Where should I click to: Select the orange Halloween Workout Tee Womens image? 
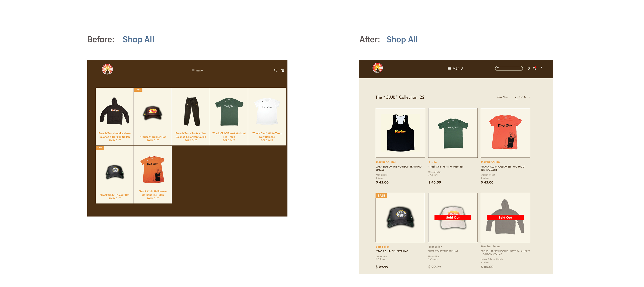(505, 133)
